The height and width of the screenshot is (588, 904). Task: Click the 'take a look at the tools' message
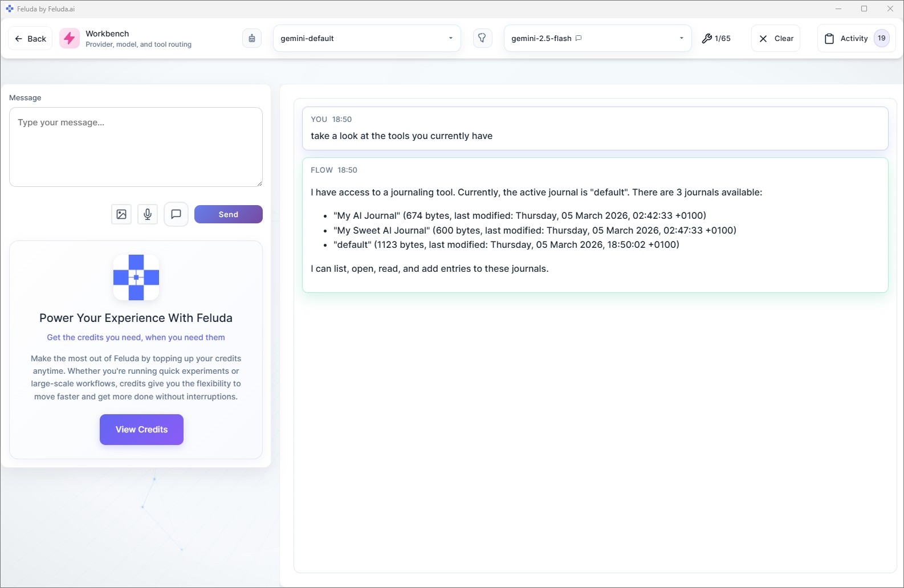point(402,136)
